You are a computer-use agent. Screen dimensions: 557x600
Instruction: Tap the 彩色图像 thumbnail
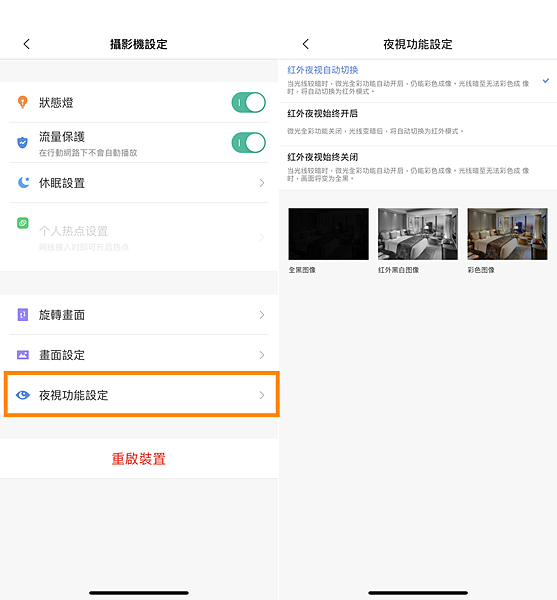[x=507, y=234]
